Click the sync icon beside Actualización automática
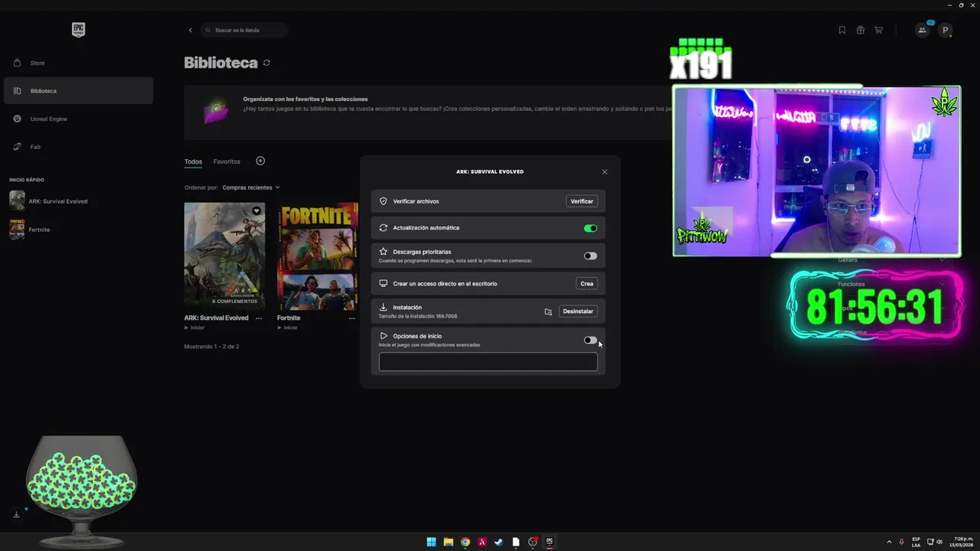This screenshot has width=980, height=551. [384, 227]
